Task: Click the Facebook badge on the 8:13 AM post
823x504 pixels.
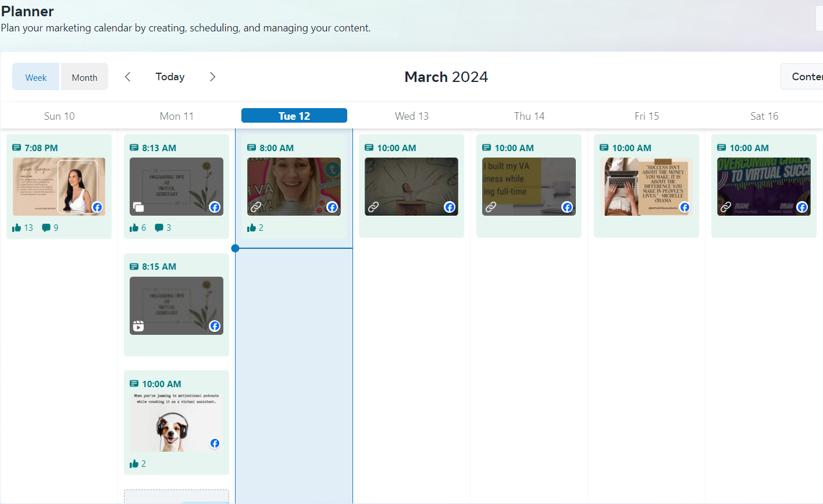Action: [215, 208]
